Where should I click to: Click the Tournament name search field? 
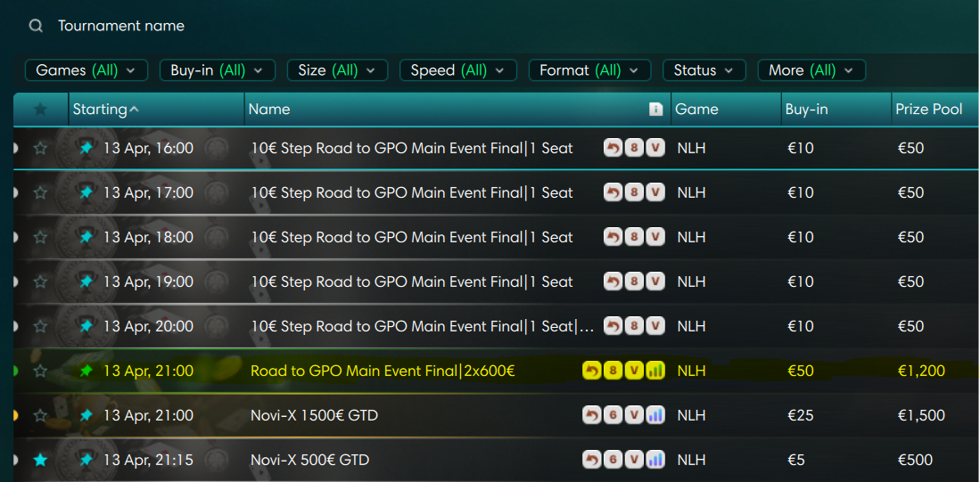[268, 26]
